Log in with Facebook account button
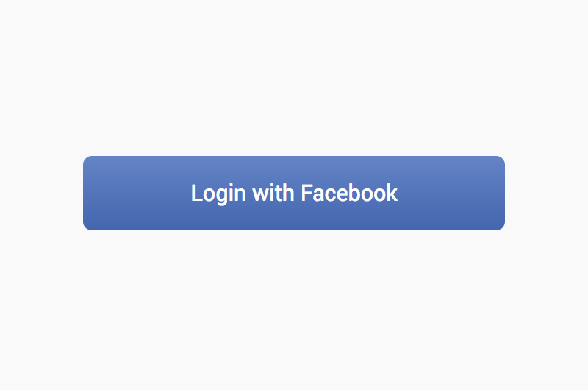 pyautogui.click(x=294, y=193)
